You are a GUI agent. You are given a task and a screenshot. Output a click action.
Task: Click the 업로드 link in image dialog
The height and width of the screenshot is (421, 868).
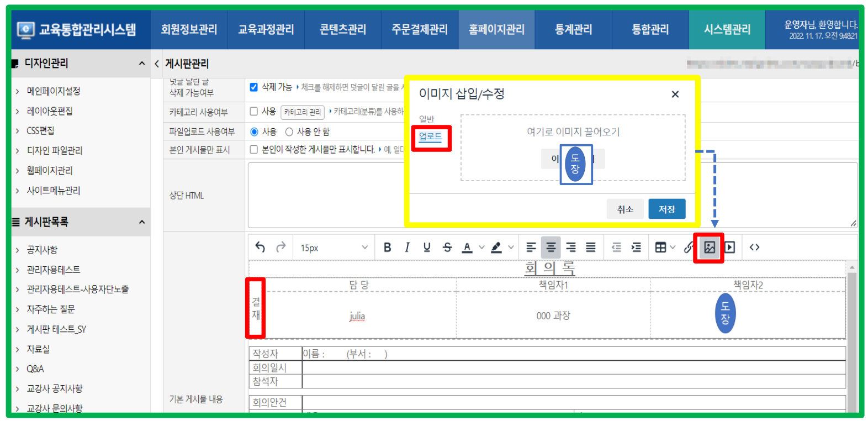click(430, 136)
